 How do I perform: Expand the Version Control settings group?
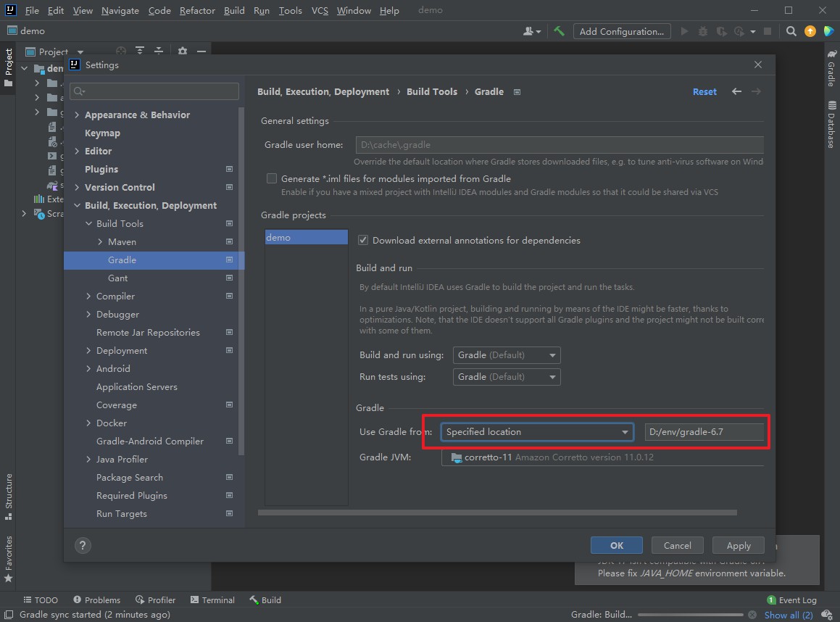(77, 187)
